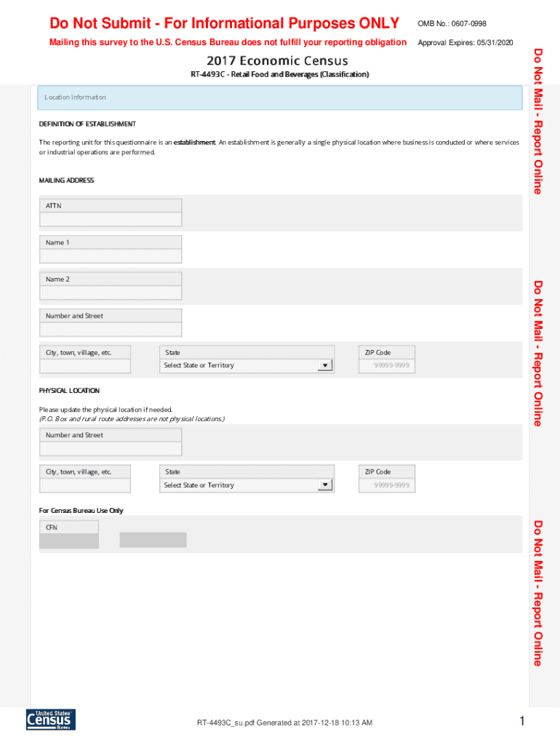Viewport: 560px width, 745px height.
Task: Click the ATTN input field
Action: [x=111, y=220]
